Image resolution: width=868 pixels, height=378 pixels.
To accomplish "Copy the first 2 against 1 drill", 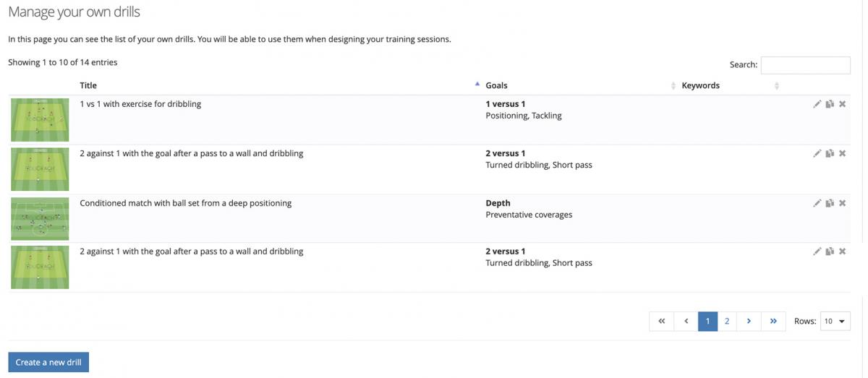I will (830, 153).
